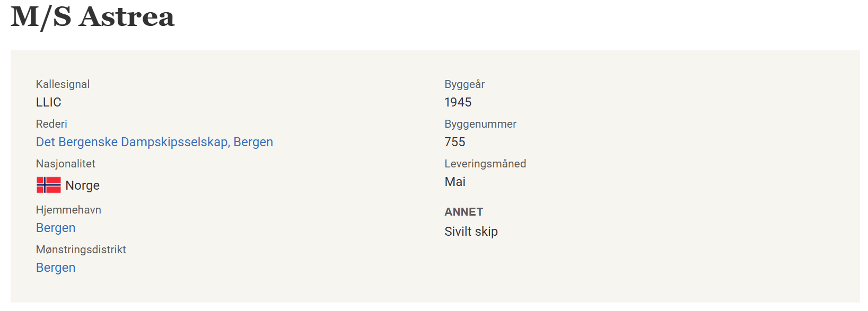Click the Sivilt skip text

click(x=471, y=232)
